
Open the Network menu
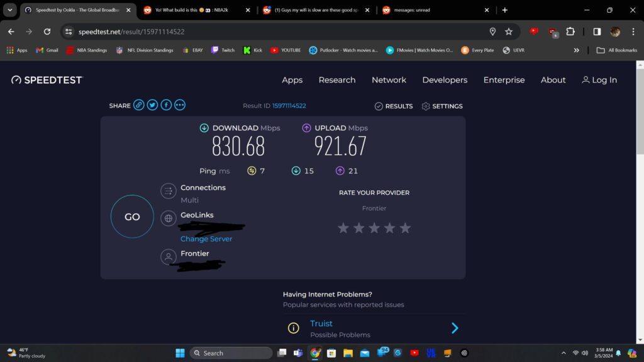pyautogui.click(x=389, y=80)
